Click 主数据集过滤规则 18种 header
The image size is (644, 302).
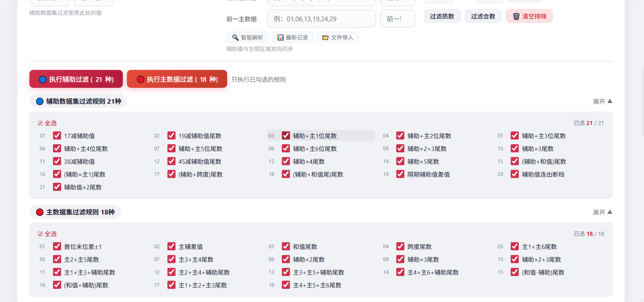pyautogui.click(x=75, y=212)
